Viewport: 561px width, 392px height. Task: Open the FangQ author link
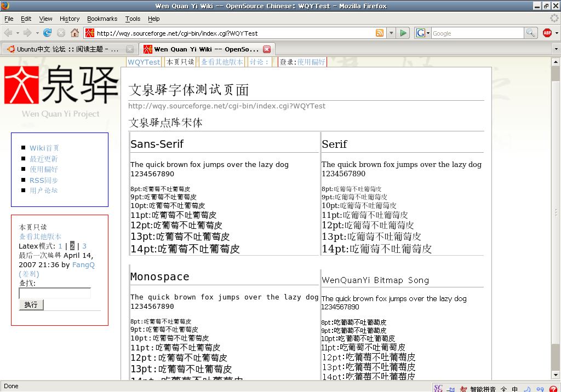pyautogui.click(x=83, y=265)
